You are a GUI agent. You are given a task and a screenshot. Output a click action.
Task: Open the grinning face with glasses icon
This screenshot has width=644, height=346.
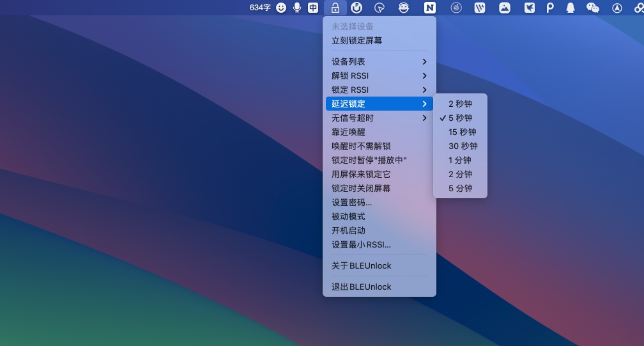point(404,8)
